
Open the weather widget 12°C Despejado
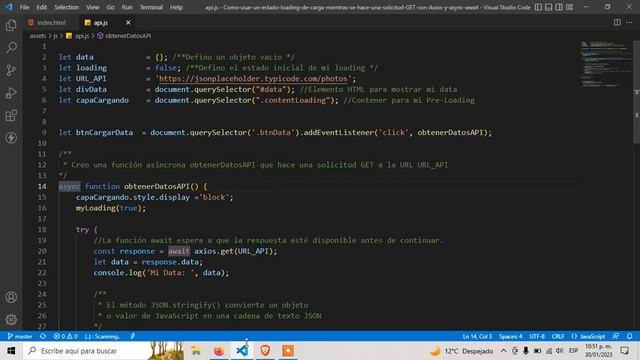click(462, 351)
